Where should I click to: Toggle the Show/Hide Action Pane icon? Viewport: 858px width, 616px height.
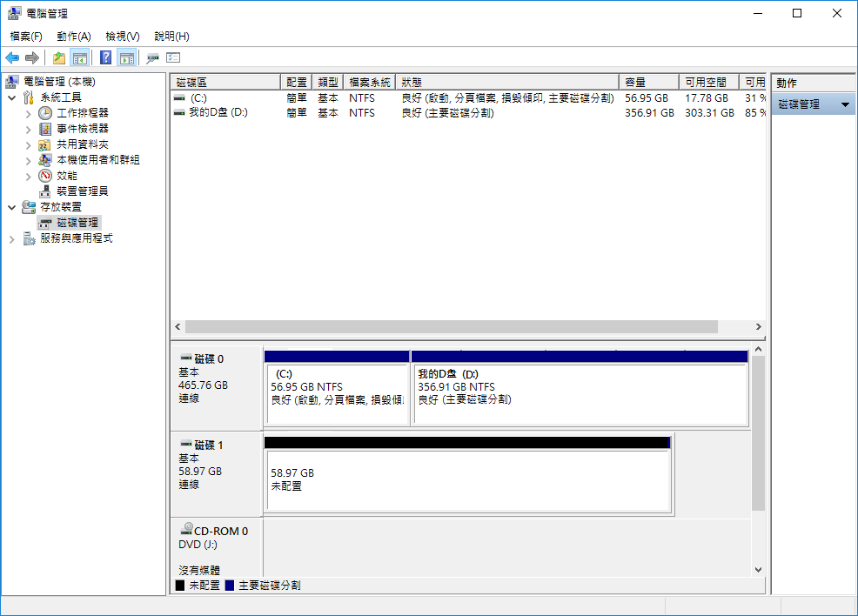[127, 57]
